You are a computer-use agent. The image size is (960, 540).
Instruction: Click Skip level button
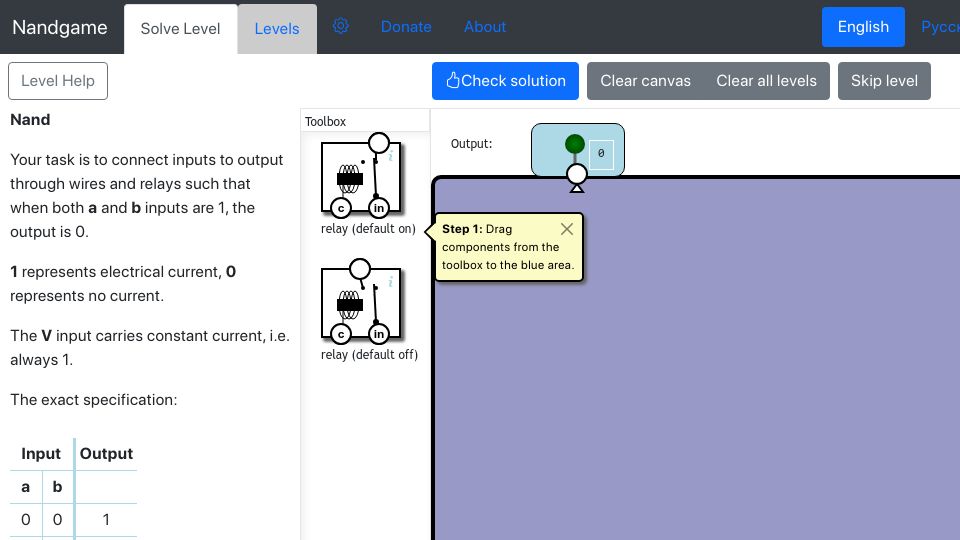[884, 81]
